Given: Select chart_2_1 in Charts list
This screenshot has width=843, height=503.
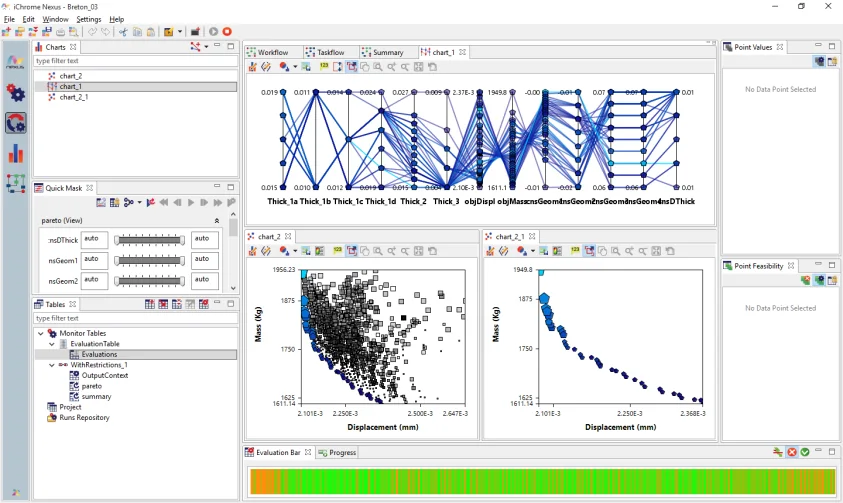Looking at the screenshot, I should (74, 97).
